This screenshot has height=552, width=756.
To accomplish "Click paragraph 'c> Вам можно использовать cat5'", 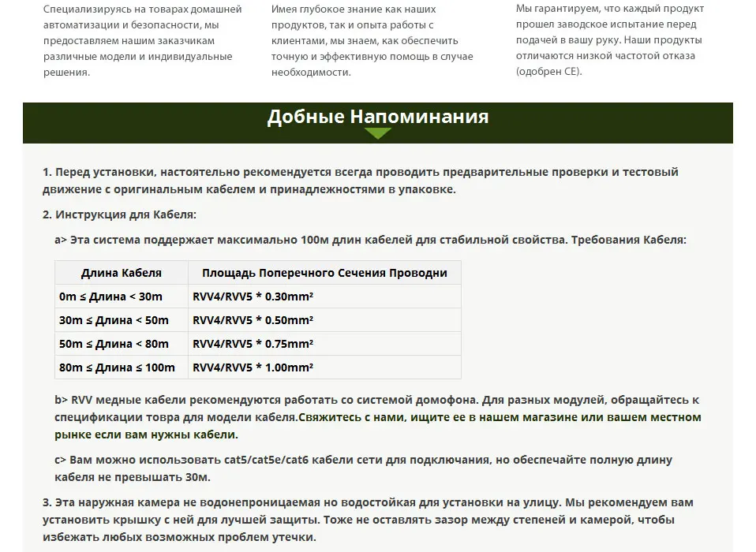I will click(363, 468).
